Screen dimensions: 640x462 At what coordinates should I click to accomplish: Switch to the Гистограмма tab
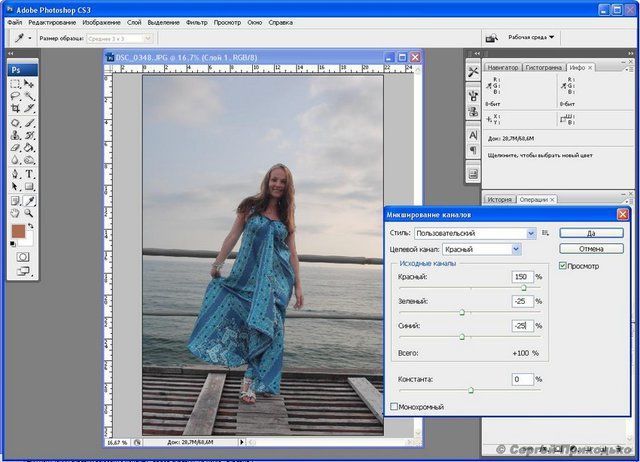545,67
